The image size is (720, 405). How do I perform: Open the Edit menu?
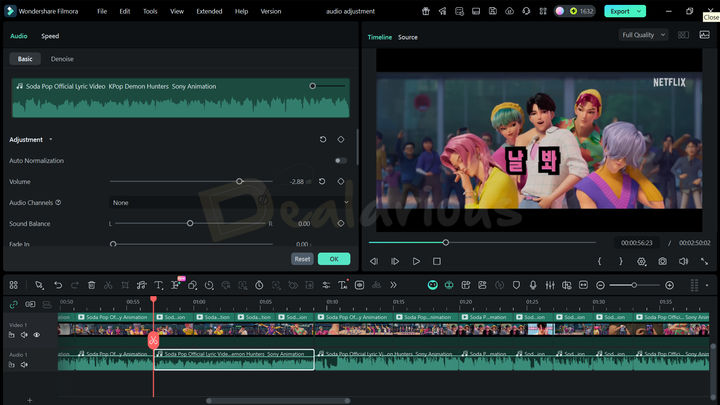125,11
